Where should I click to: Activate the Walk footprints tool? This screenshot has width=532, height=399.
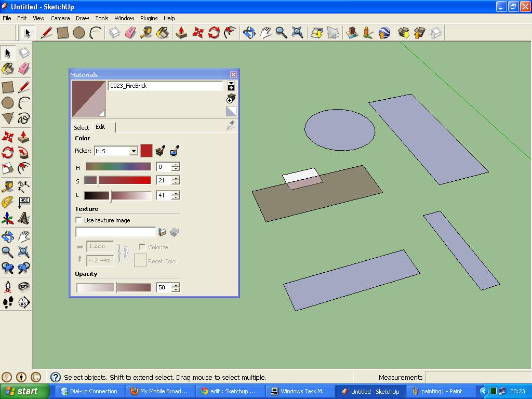click(x=8, y=302)
